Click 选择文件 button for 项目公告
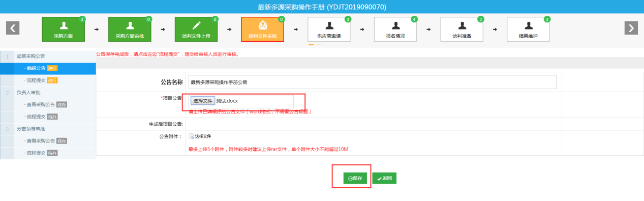 tap(203, 101)
